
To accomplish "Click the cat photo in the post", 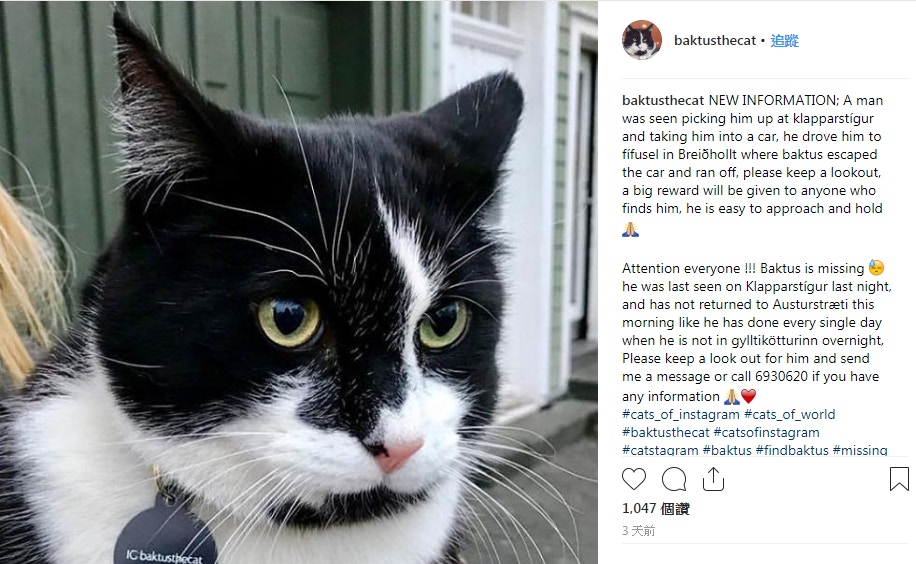I will [x=299, y=282].
